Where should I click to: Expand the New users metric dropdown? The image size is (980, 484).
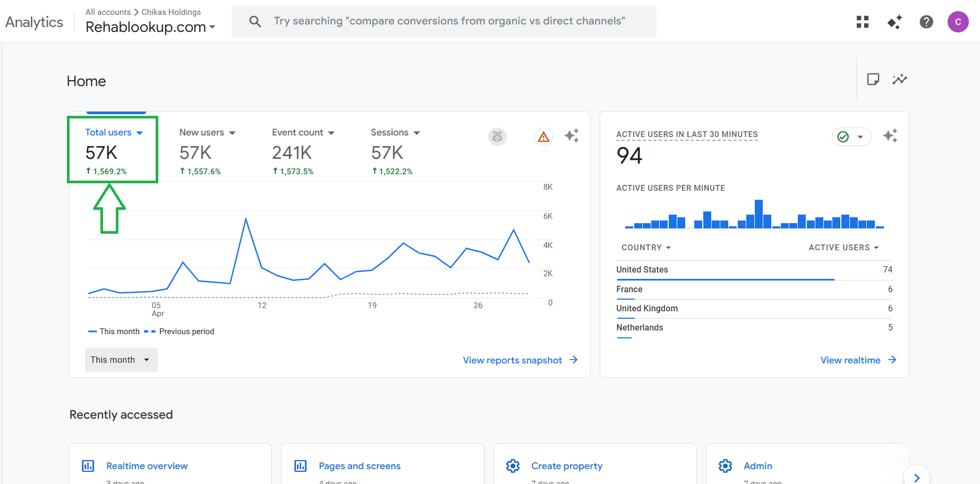tap(232, 133)
